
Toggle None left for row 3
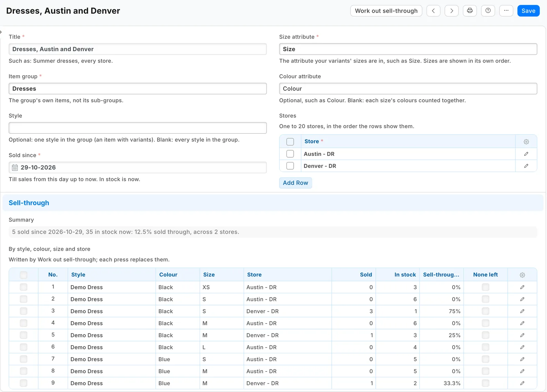(485, 311)
